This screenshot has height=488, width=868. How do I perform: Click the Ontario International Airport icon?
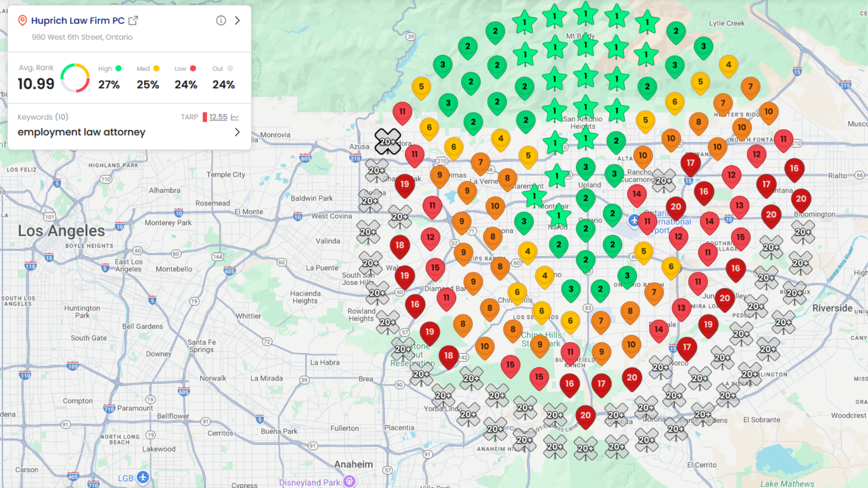pyautogui.click(x=634, y=221)
